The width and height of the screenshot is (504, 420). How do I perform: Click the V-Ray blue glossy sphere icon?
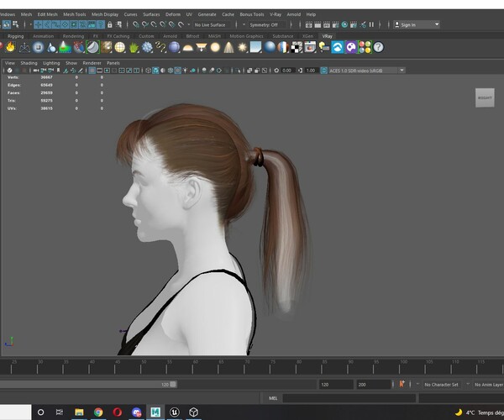270,47
